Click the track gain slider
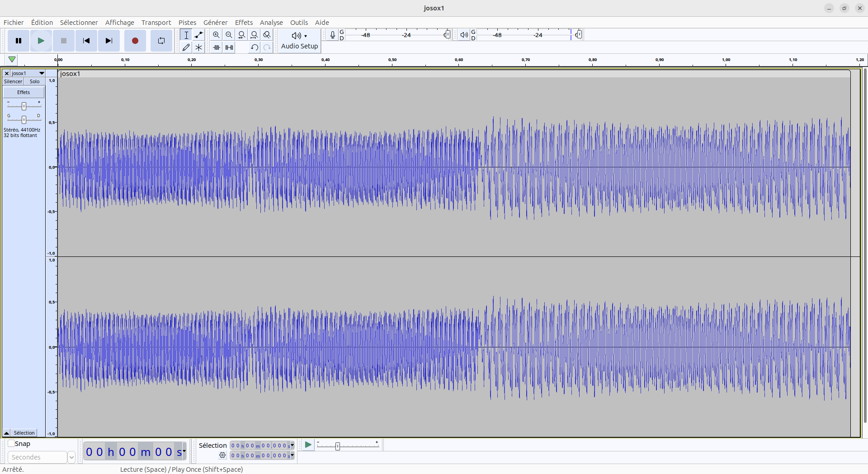 (24, 106)
